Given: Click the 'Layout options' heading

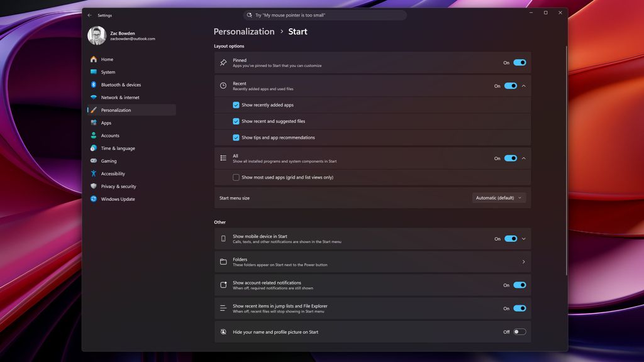Looking at the screenshot, I should [229, 46].
